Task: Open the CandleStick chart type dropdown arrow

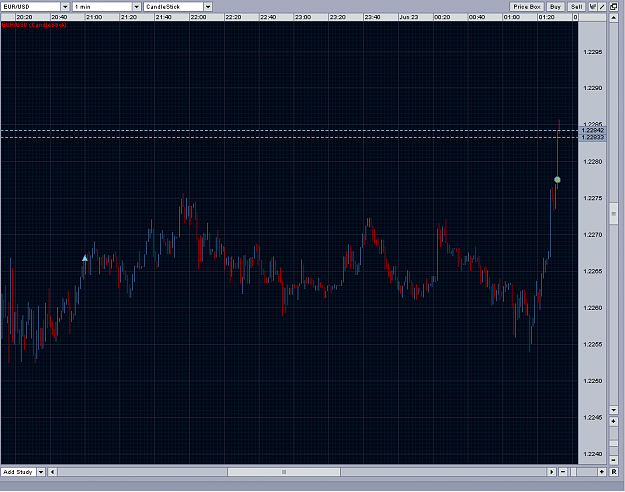Action: 208,7
